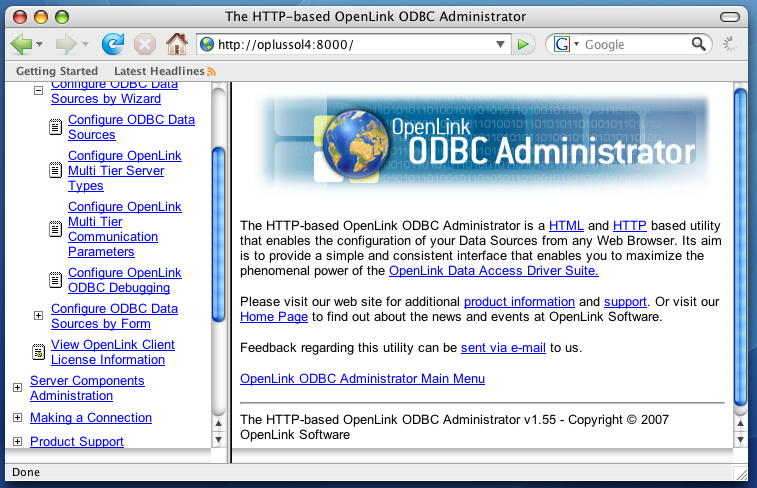
Task: Open the Google search engine selector
Action: click(566, 44)
